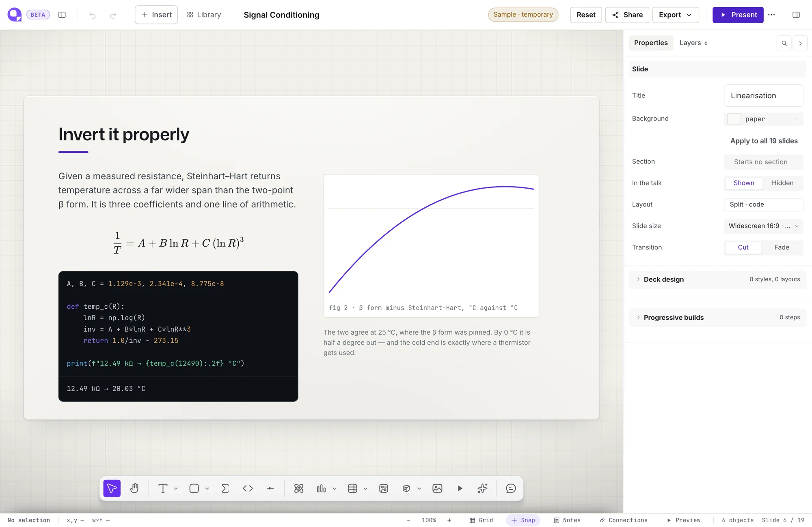Open the Export dropdown

click(x=676, y=15)
